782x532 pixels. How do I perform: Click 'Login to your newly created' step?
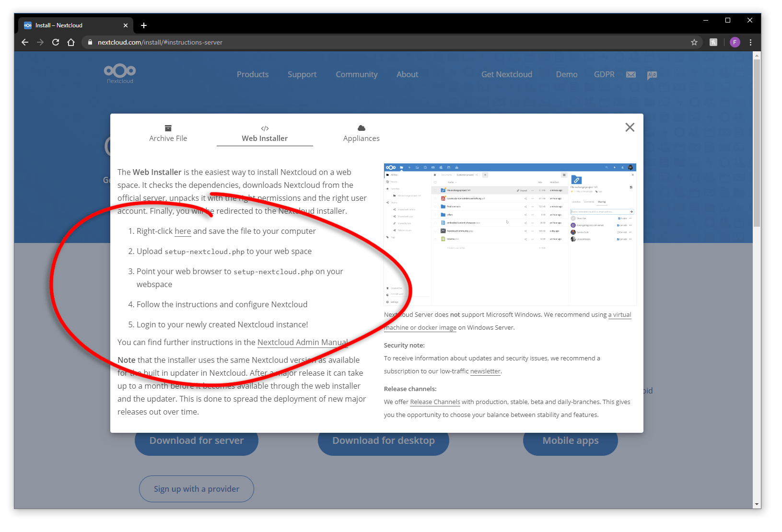point(222,324)
